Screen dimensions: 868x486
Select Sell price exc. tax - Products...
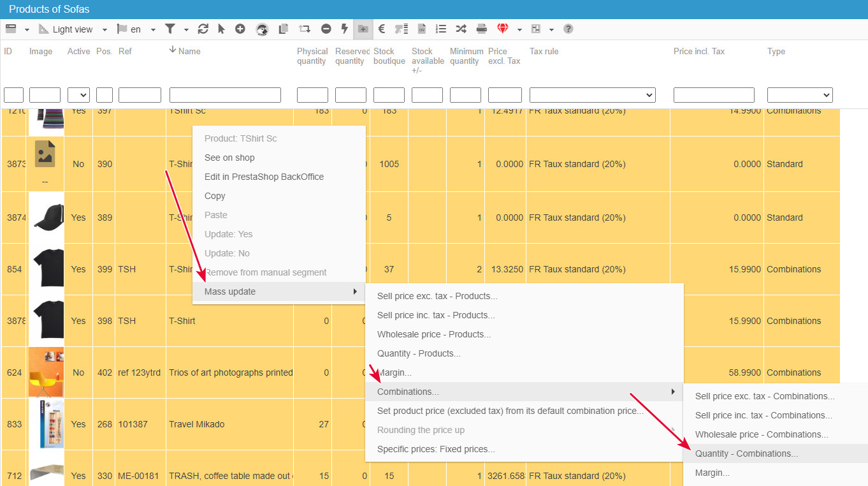[x=437, y=296]
